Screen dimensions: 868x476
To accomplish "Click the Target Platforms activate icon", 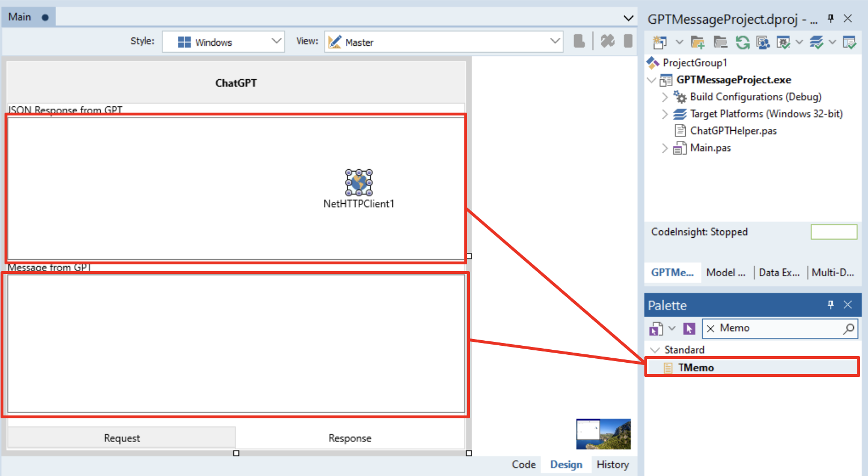I will [x=816, y=42].
